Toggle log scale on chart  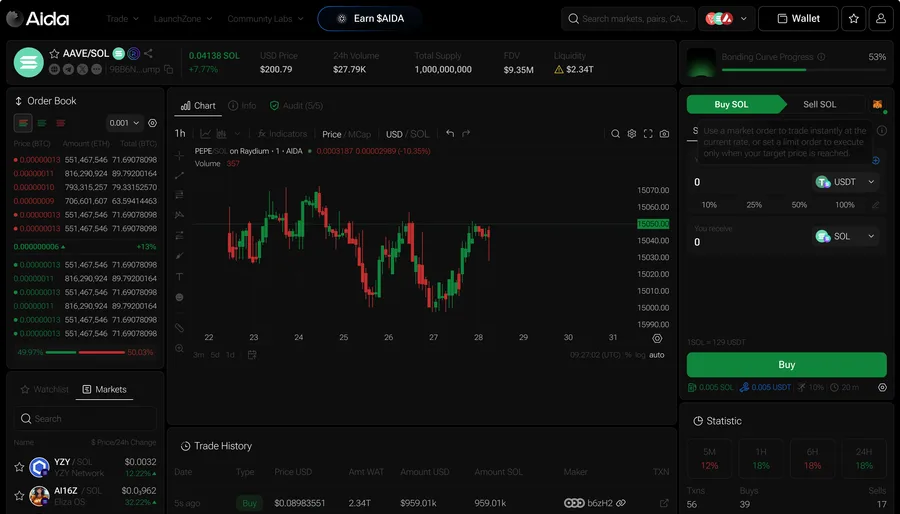point(640,355)
